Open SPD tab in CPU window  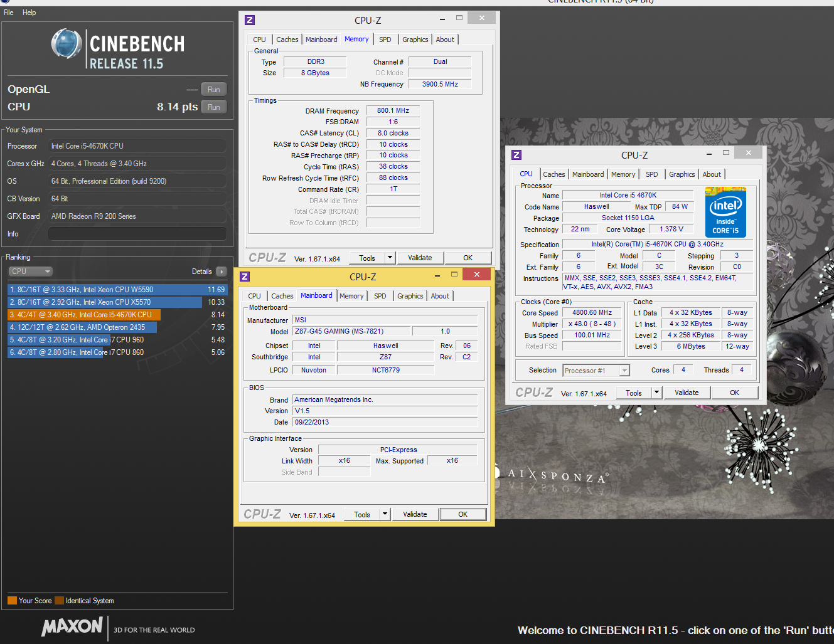652,174
